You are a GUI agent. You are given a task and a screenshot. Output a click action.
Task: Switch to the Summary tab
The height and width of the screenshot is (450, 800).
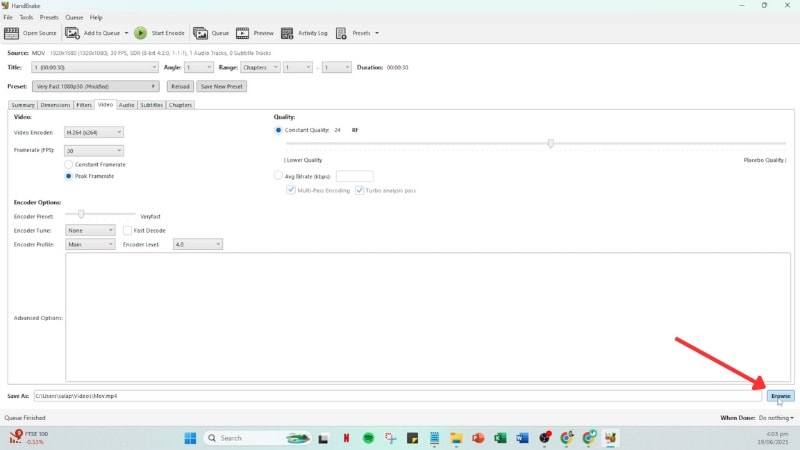tap(23, 105)
